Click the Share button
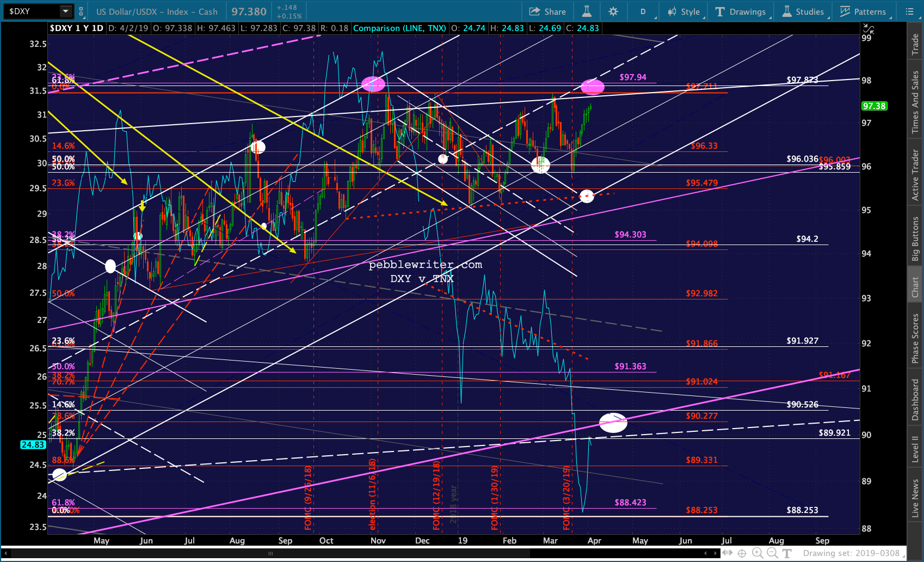 coord(547,11)
